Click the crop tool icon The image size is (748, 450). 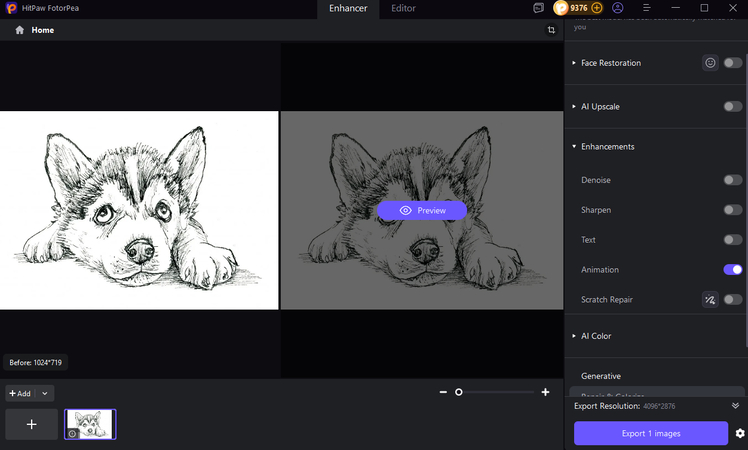(x=551, y=30)
